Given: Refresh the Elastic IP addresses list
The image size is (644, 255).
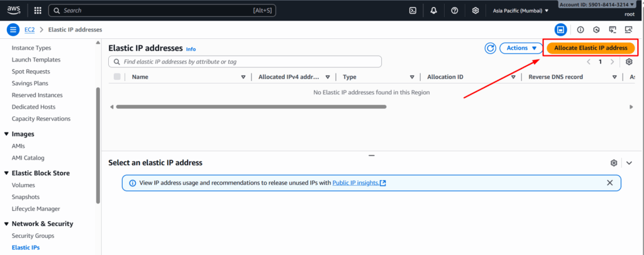Looking at the screenshot, I should tap(491, 48).
